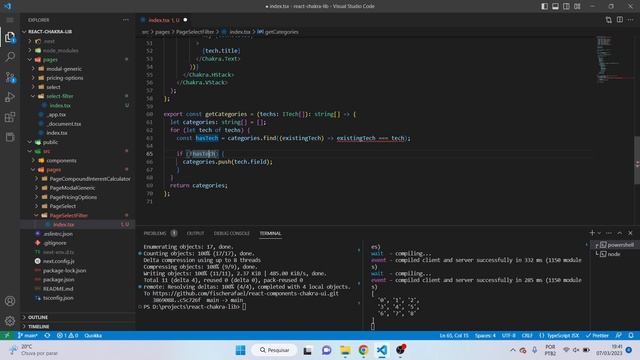Click the editor vertical scrollbar
This screenshot has width=640, height=360.
(x=637, y=160)
